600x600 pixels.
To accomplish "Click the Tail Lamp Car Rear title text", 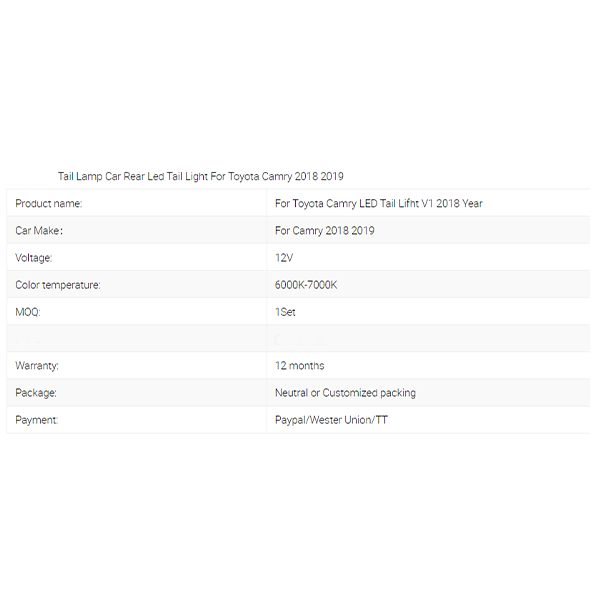I will [200, 176].
